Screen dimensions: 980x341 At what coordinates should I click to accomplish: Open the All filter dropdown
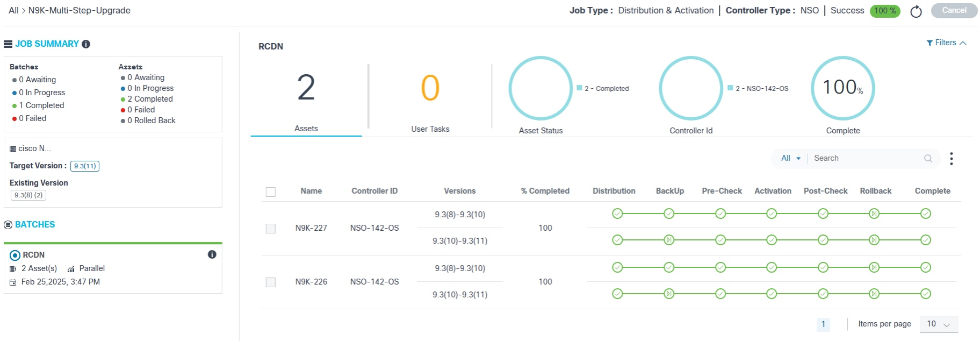tap(790, 158)
